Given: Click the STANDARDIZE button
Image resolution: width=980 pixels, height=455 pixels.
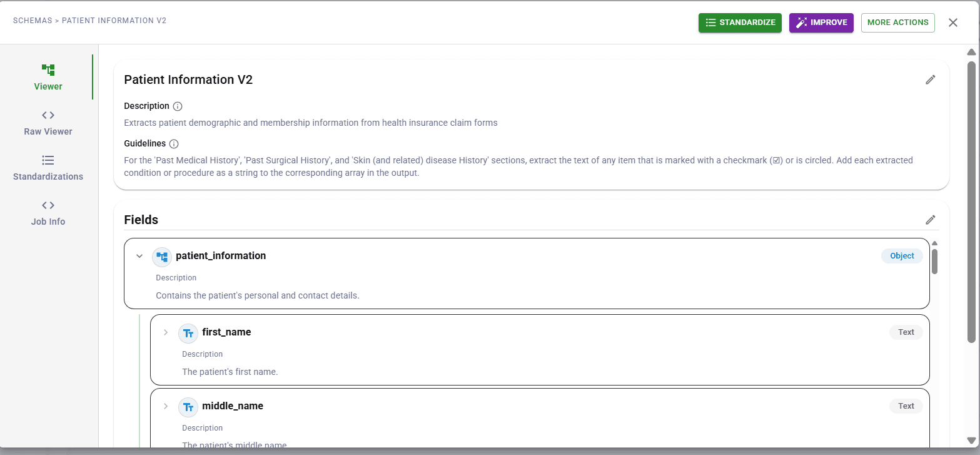Looking at the screenshot, I should coord(740,22).
